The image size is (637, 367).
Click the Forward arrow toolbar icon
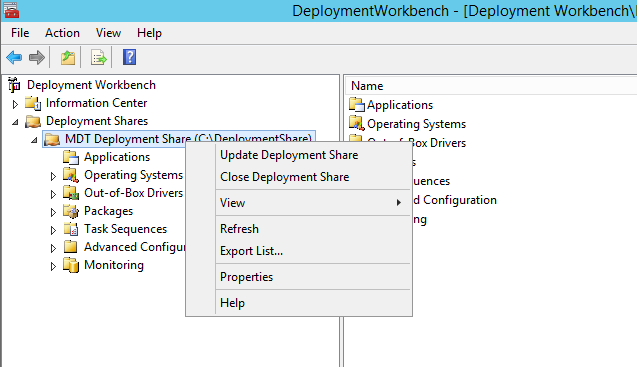click(x=37, y=57)
